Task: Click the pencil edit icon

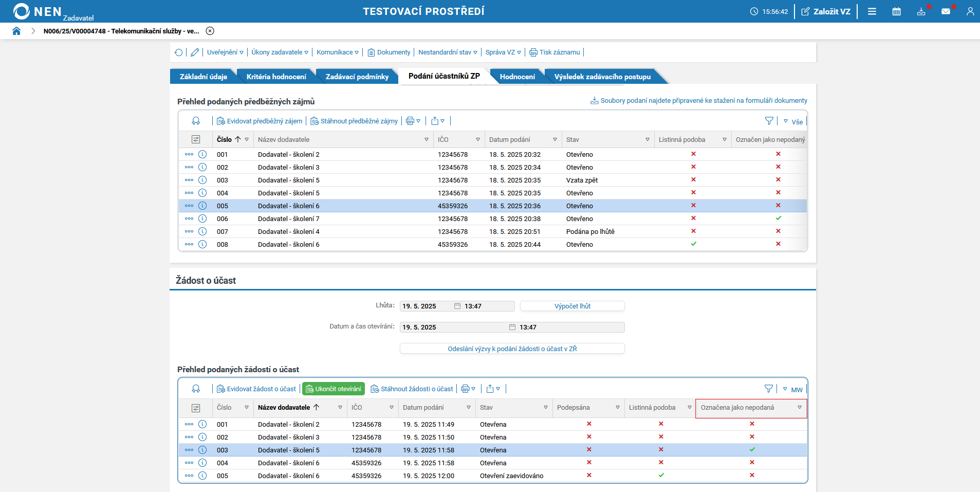Action: 195,52
